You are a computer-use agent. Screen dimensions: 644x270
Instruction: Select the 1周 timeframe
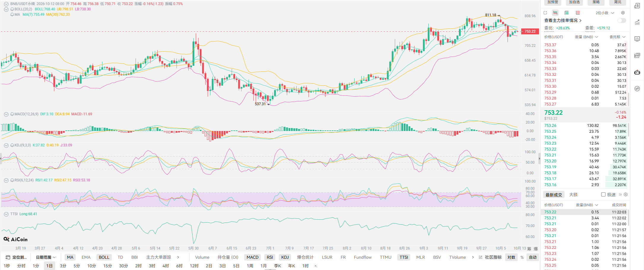coord(250,266)
